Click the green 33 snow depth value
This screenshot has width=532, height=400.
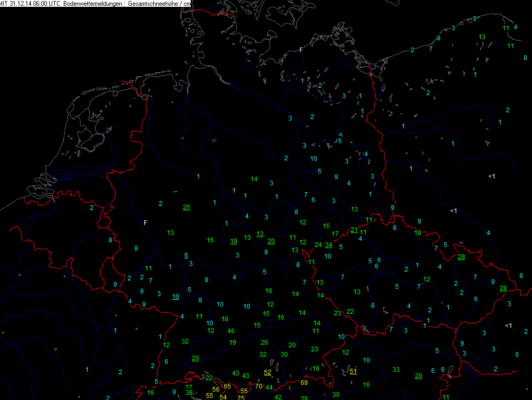(396, 369)
